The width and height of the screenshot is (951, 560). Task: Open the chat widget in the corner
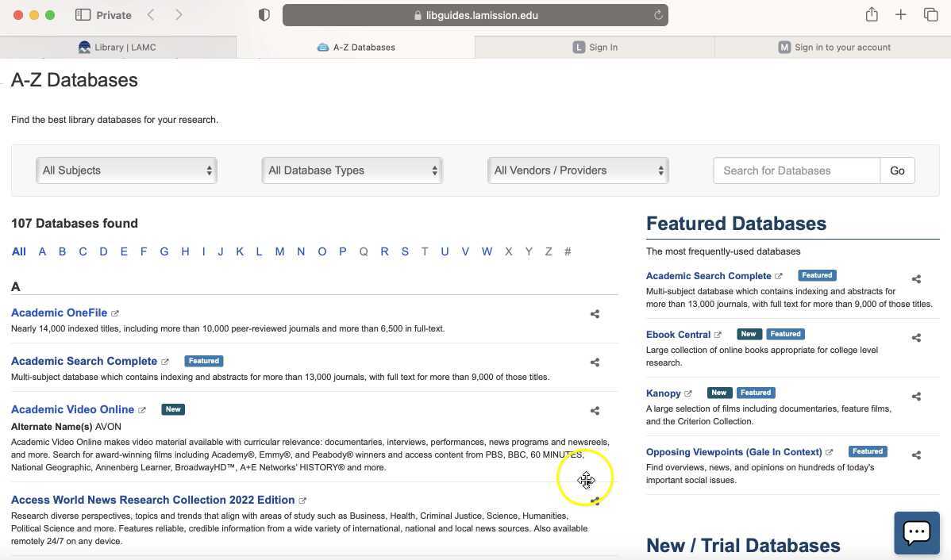917,532
